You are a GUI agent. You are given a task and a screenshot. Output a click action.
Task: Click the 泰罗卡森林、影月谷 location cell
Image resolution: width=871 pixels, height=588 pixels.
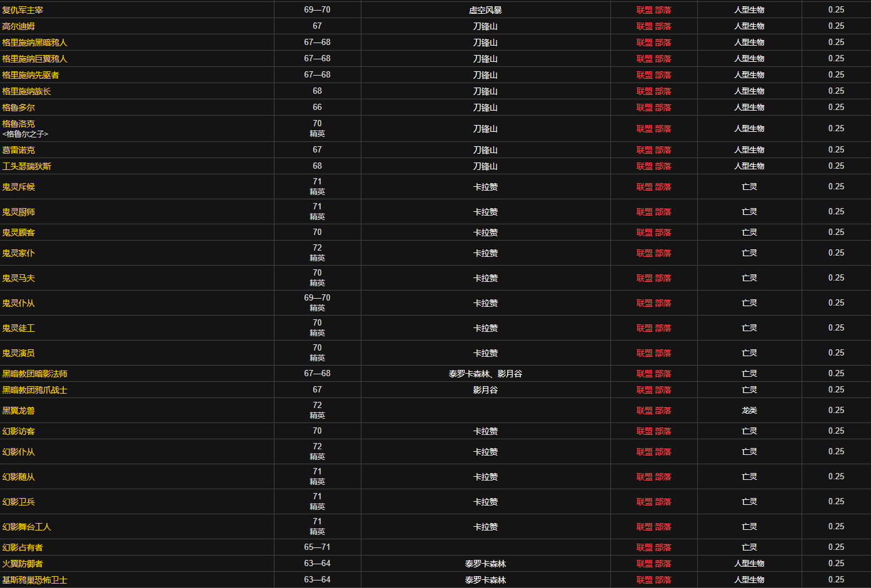point(485,374)
